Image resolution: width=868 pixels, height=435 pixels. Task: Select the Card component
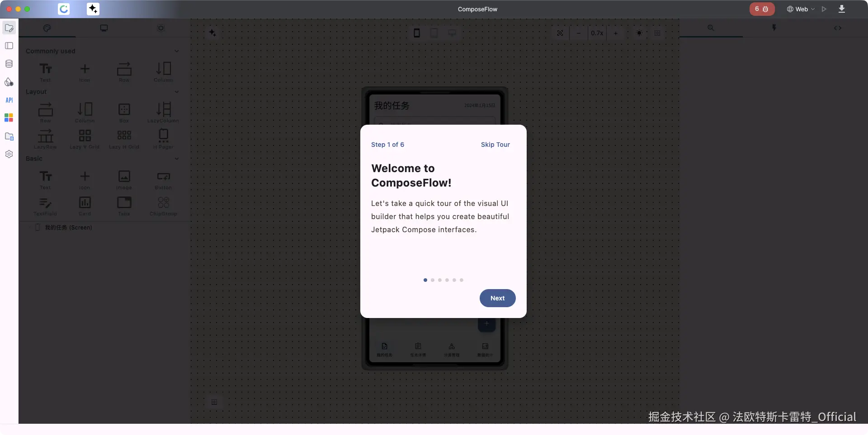85,206
